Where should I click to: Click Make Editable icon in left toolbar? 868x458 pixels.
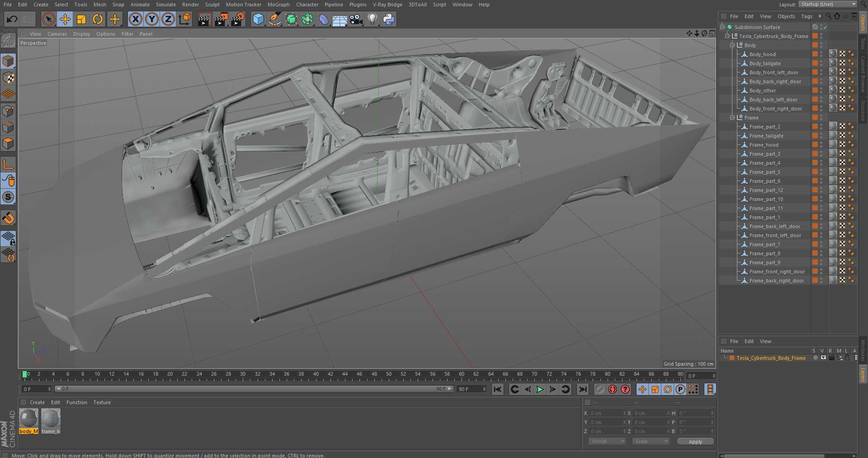click(x=8, y=41)
